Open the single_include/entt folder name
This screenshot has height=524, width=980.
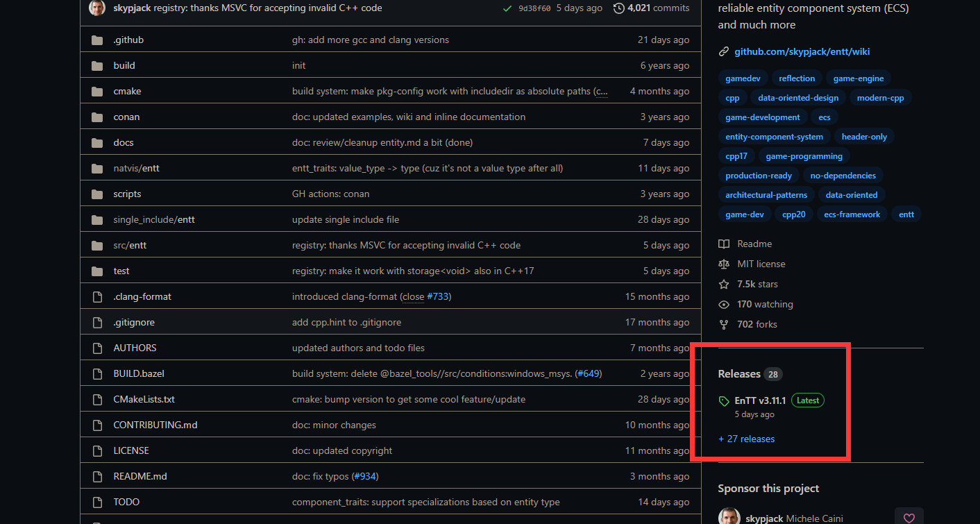(154, 219)
